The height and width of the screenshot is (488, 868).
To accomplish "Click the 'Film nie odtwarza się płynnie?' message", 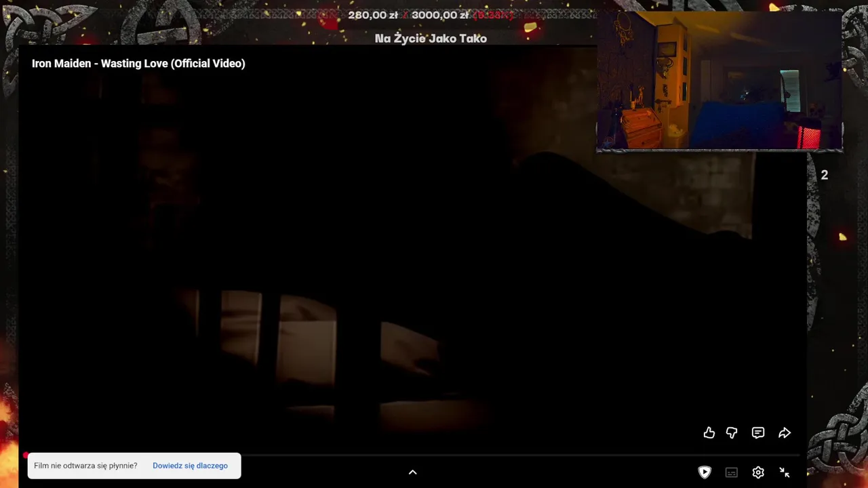I will 85,466.
